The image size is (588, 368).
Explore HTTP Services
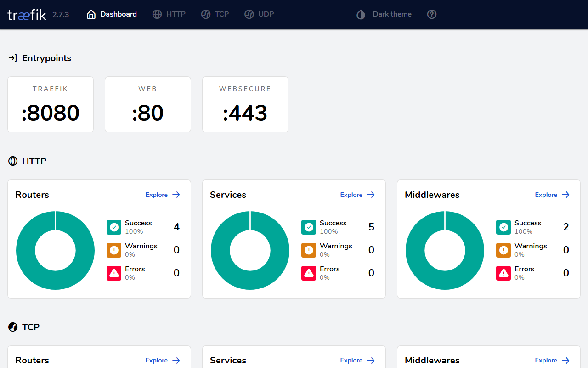point(358,195)
